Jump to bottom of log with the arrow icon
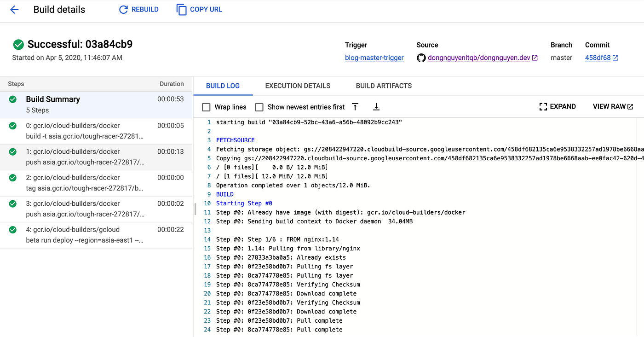The height and width of the screenshot is (337, 644). [376, 107]
